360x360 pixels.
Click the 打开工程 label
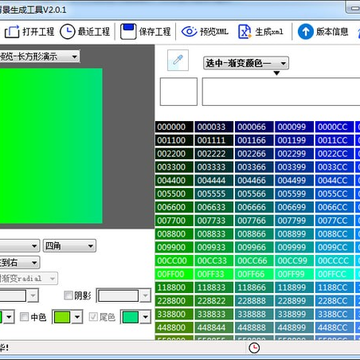click(38, 32)
